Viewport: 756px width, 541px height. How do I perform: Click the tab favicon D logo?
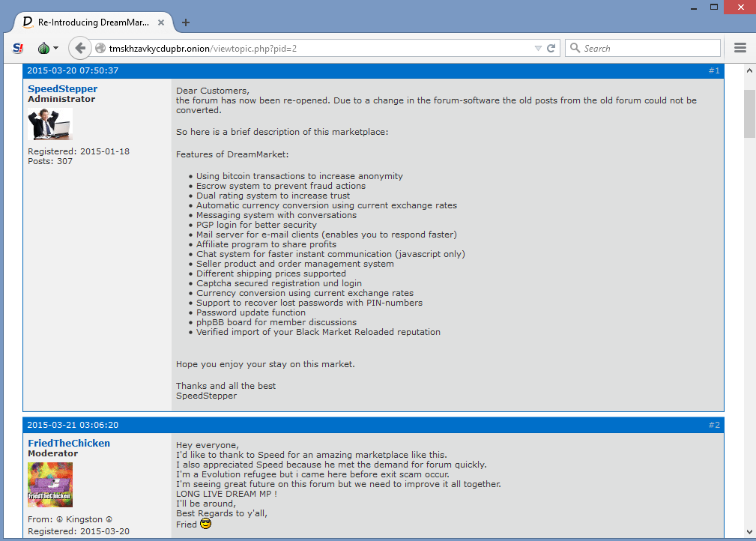[28, 22]
